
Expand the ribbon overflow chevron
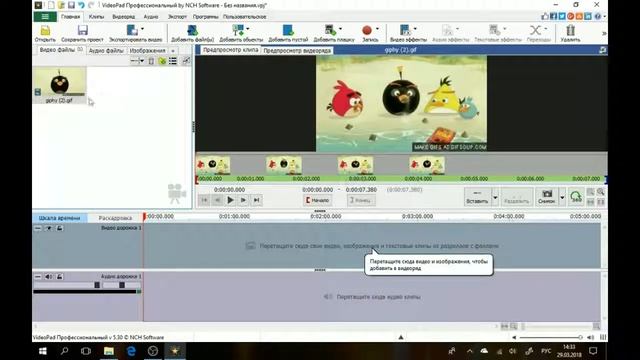(x=604, y=33)
